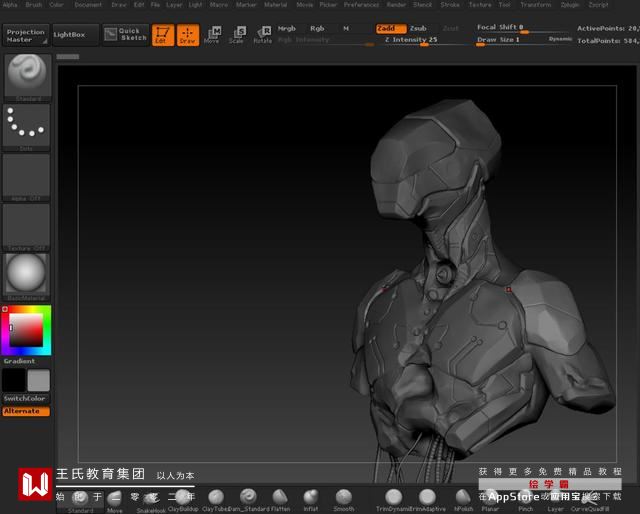The width and height of the screenshot is (640, 514).
Task: Switch to the Move transform tool
Action: (x=212, y=35)
